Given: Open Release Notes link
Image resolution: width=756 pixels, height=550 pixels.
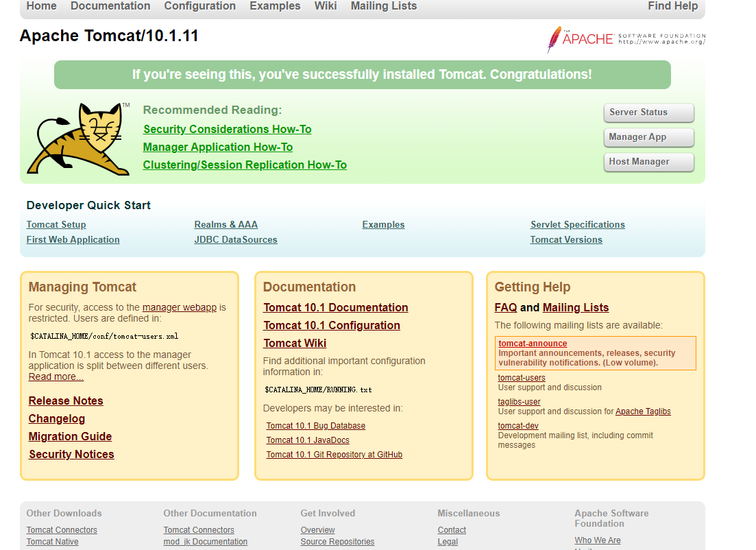Looking at the screenshot, I should coord(66,401).
